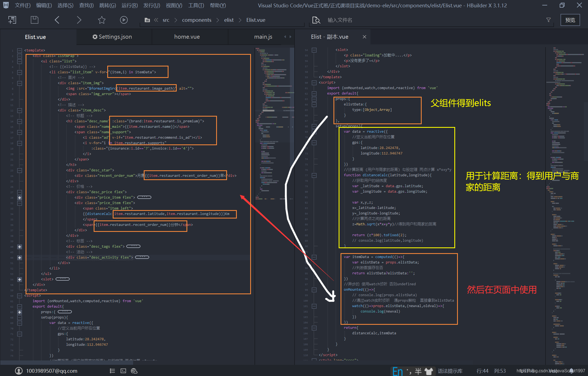Click the run play icon

coord(124,20)
